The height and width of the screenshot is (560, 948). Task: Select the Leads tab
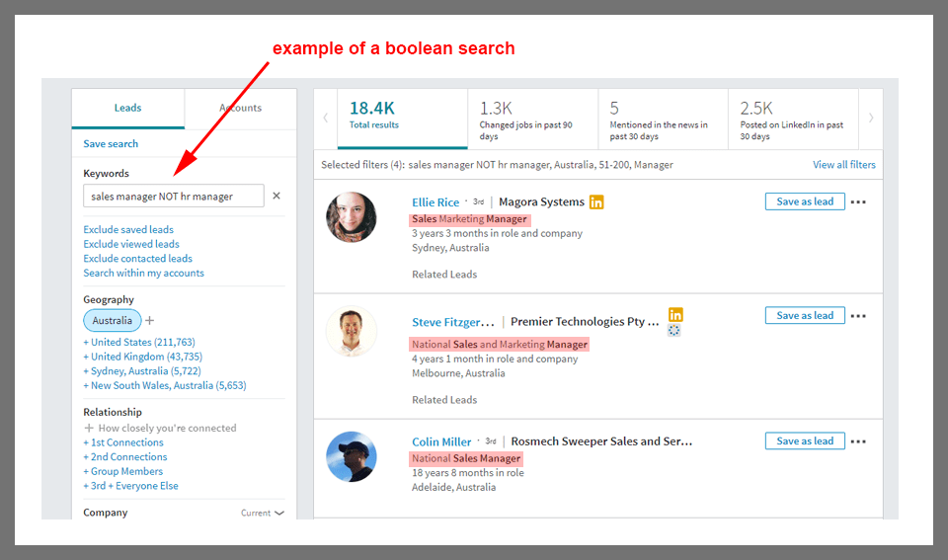click(x=127, y=109)
